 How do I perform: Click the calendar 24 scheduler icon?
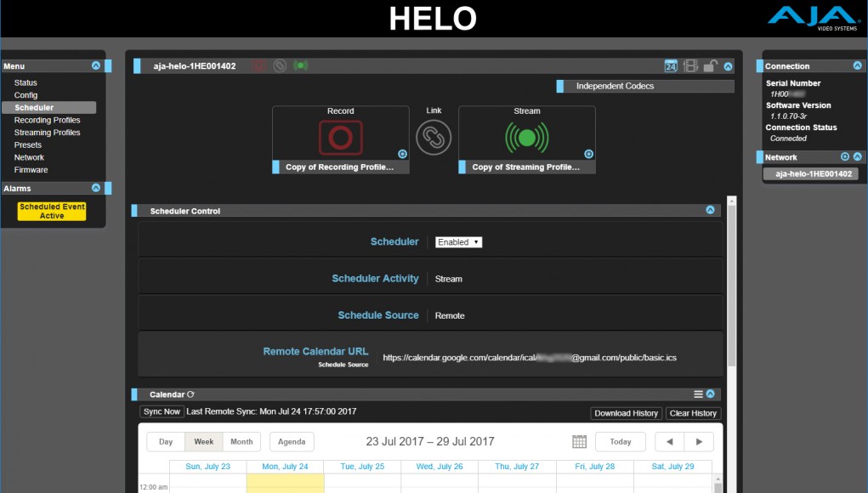coord(671,65)
